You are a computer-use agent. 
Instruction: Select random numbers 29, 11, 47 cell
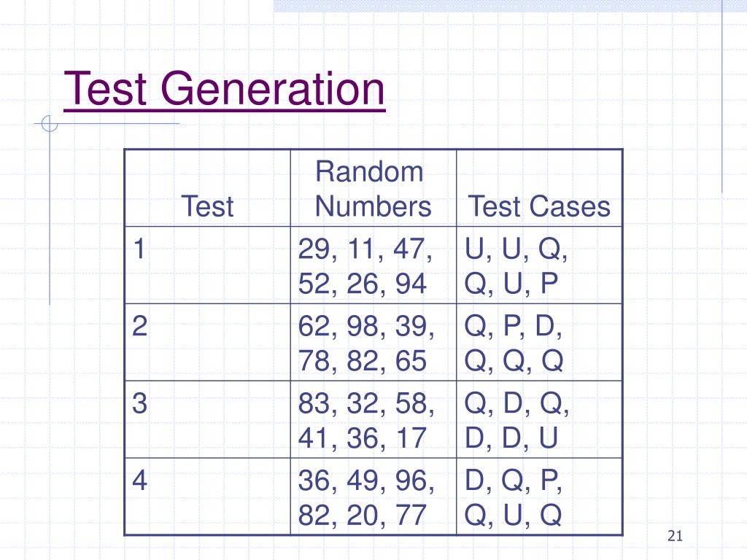(373, 265)
